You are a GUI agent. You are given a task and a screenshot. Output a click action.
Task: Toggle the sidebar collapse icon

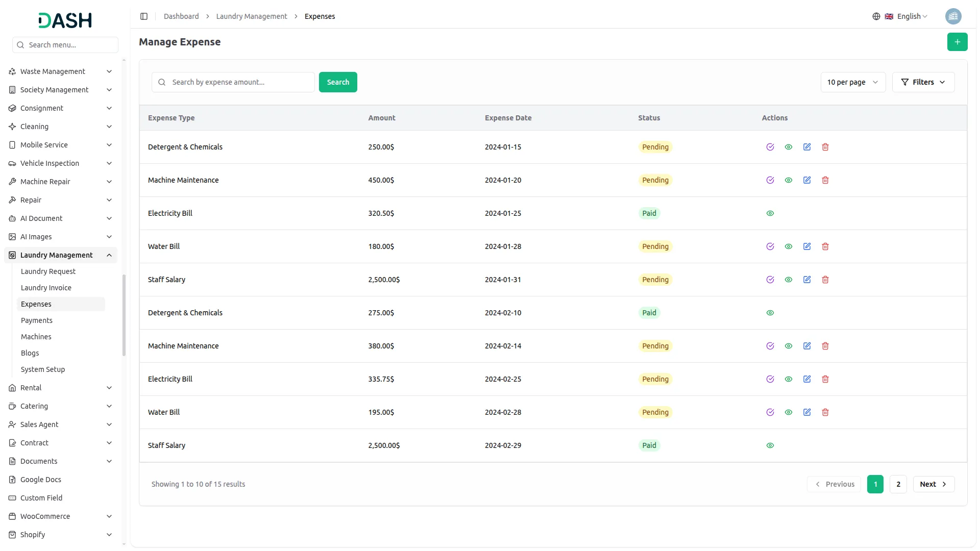pyautogui.click(x=144, y=16)
